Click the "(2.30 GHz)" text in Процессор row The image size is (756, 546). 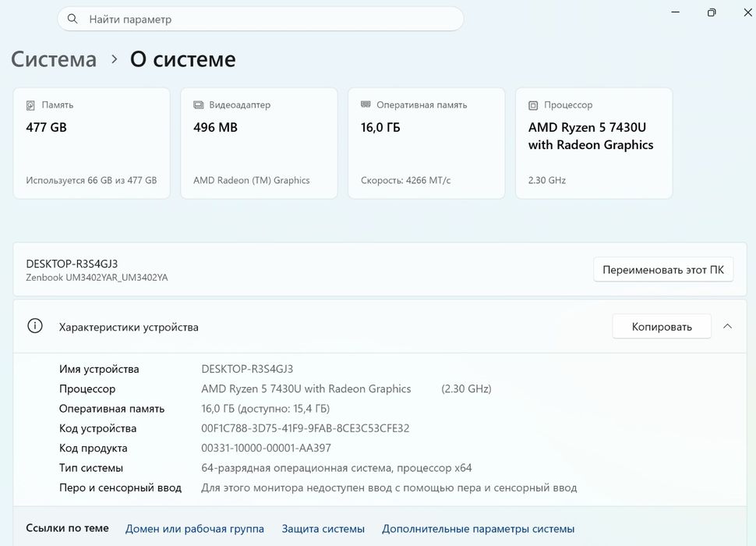(466, 388)
